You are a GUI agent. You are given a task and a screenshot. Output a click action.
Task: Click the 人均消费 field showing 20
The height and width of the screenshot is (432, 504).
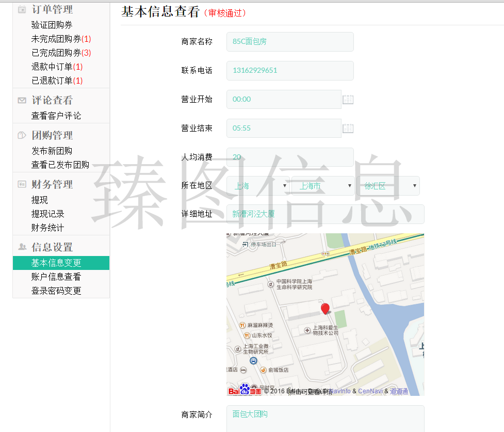pos(290,157)
